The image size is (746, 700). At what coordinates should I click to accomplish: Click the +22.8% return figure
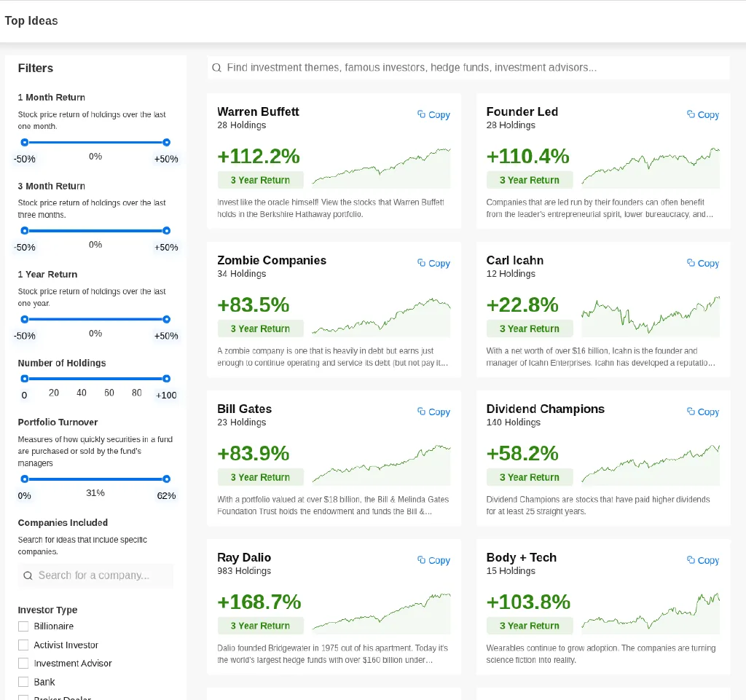point(522,304)
